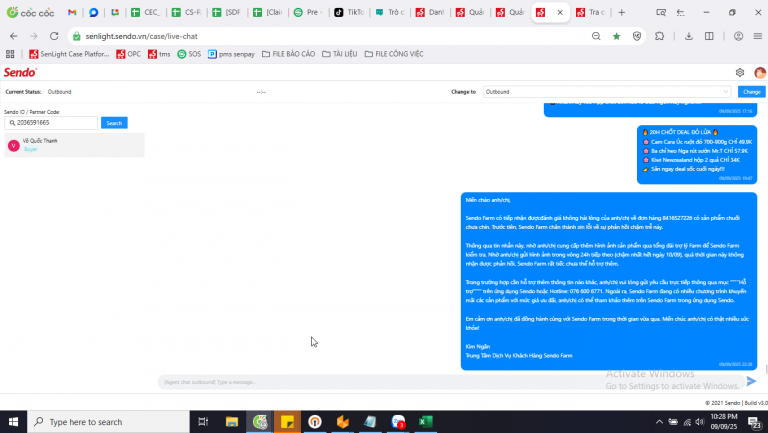768x433 pixels.
Task: Open a new browser tab
Action: [621, 12]
